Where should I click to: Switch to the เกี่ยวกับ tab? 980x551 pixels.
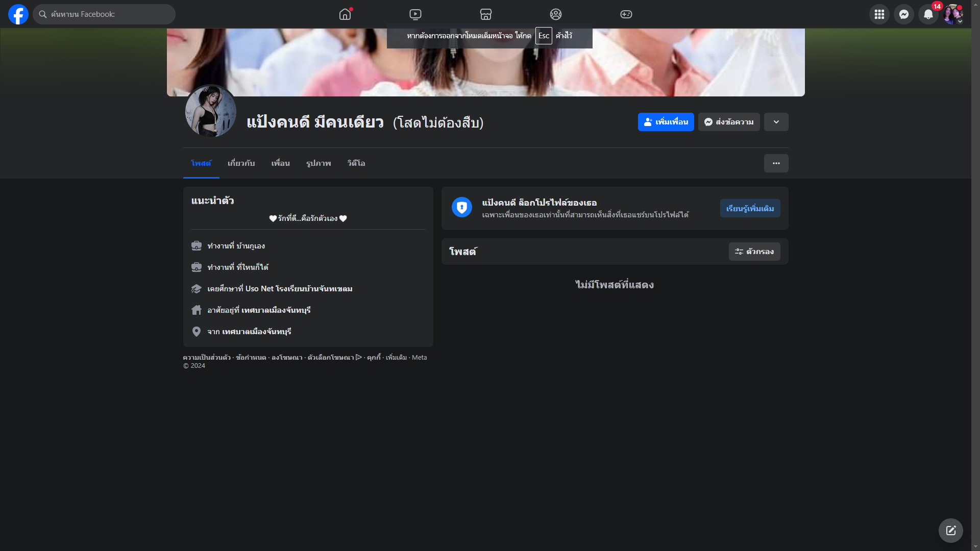241,163
